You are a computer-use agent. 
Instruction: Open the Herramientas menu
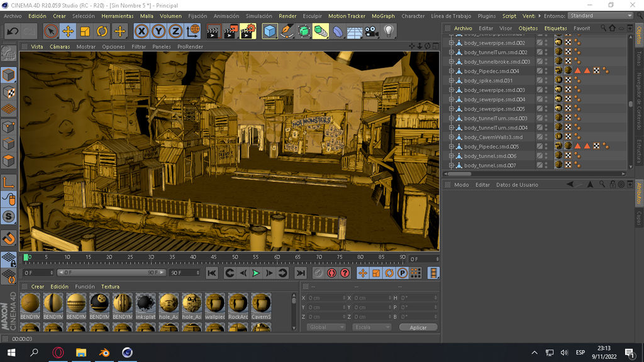[118, 16]
